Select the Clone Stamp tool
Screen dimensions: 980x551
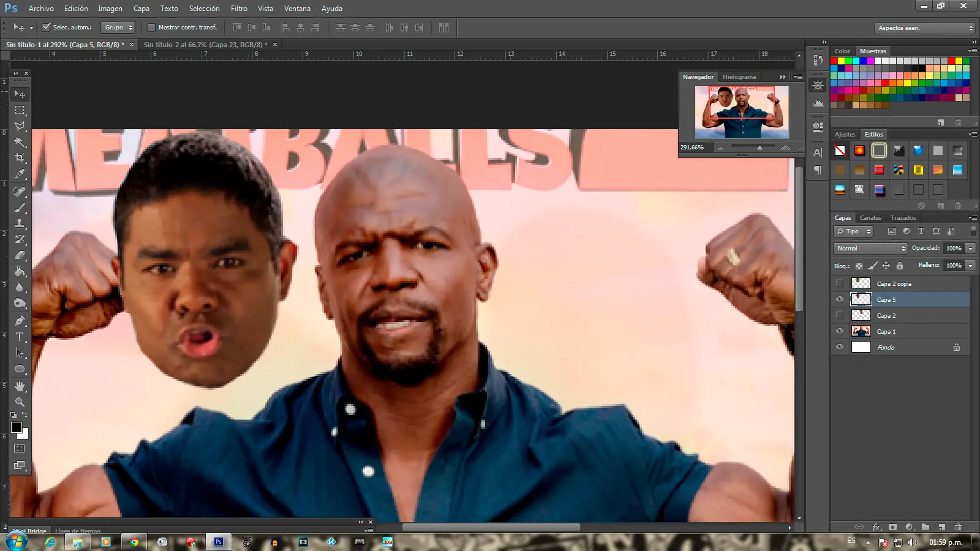[x=20, y=223]
